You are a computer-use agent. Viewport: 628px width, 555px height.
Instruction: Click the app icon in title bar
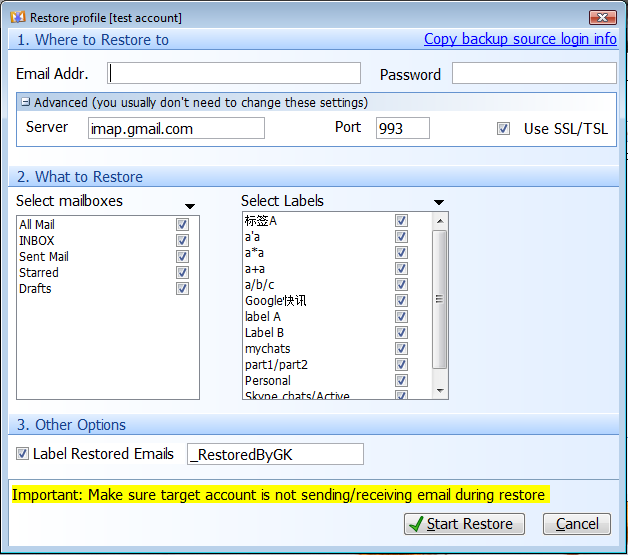coord(16,17)
